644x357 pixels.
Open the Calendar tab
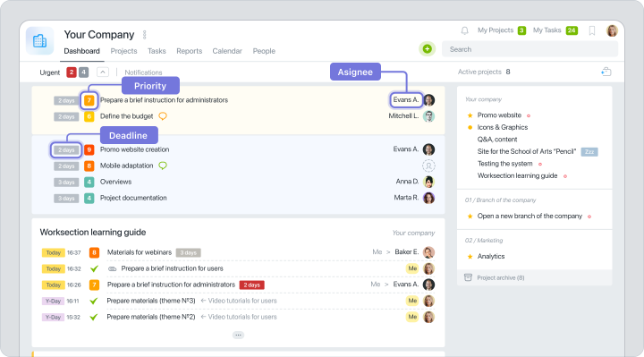227,51
